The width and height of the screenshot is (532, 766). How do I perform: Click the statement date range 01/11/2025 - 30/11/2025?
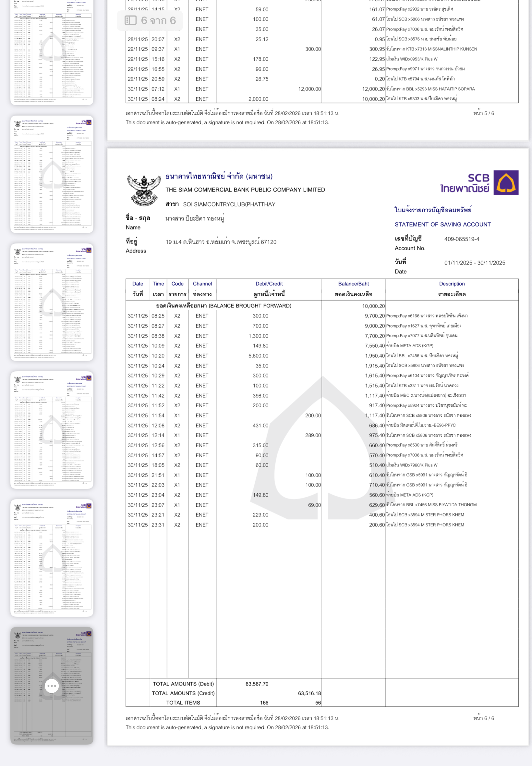[x=474, y=263]
